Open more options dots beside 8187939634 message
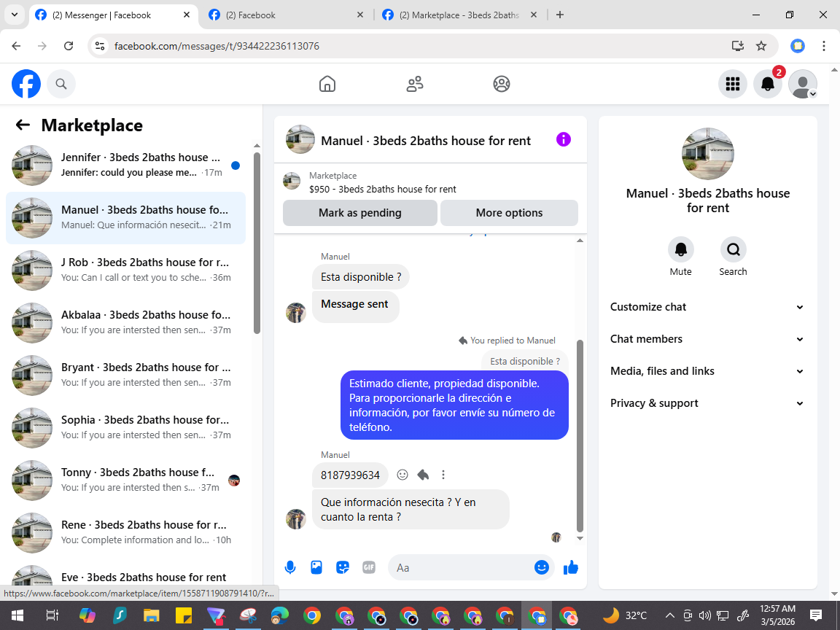The width and height of the screenshot is (840, 630). [443, 475]
